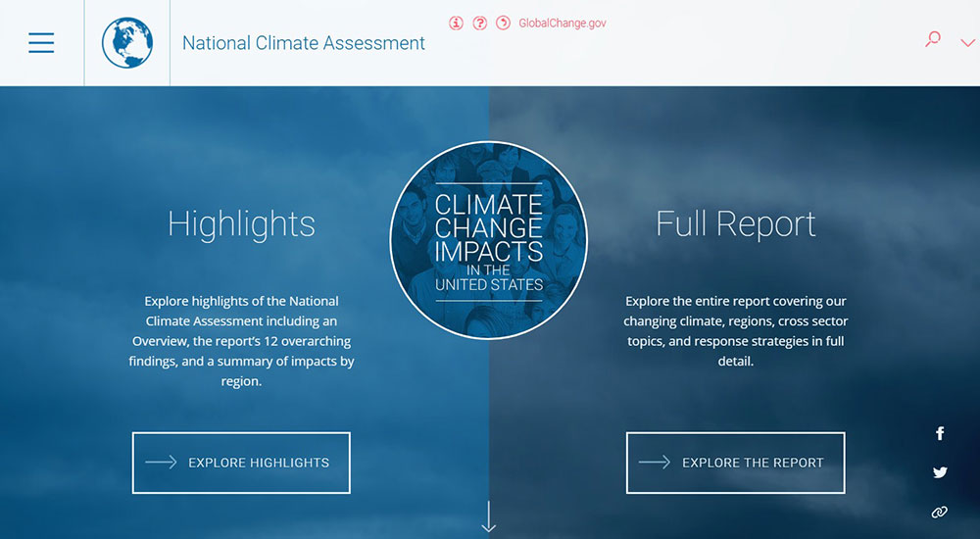Viewport: 980px width, 539px height.
Task: Visit the GlobalChange.gov link
Action: click(563, 24)
